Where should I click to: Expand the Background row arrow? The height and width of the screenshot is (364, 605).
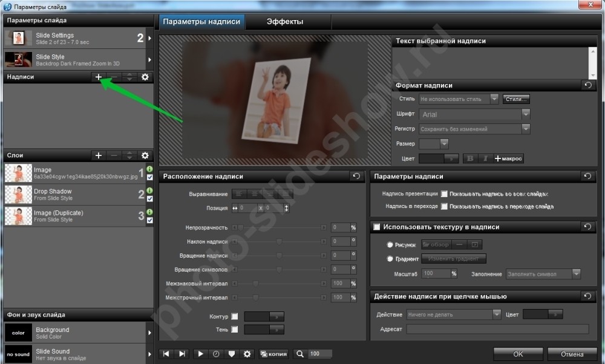coord(149,333)
